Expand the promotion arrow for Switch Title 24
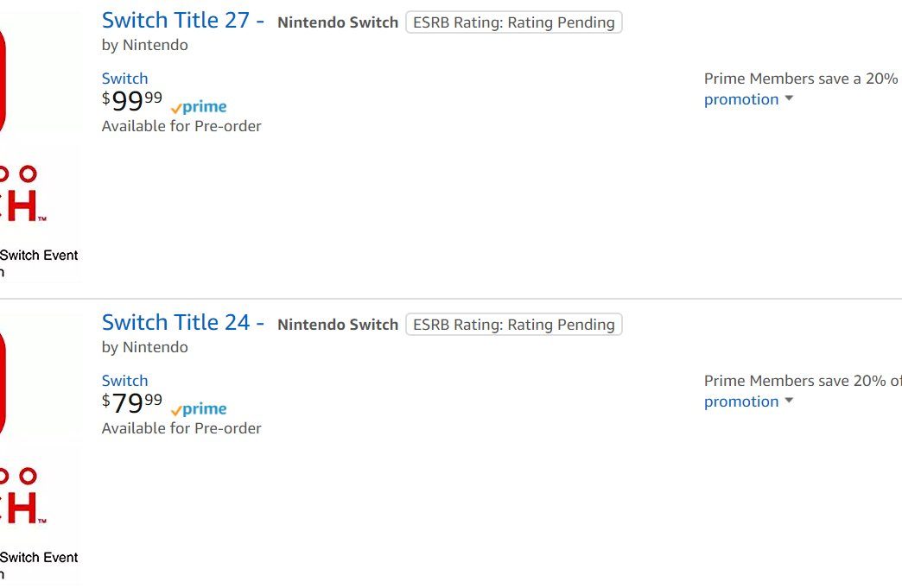 [x=789, y=401]
